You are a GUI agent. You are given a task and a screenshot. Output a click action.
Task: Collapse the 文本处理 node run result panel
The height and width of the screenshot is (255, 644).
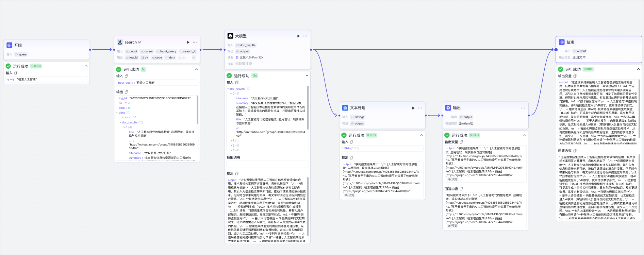[x=422, y=135]
